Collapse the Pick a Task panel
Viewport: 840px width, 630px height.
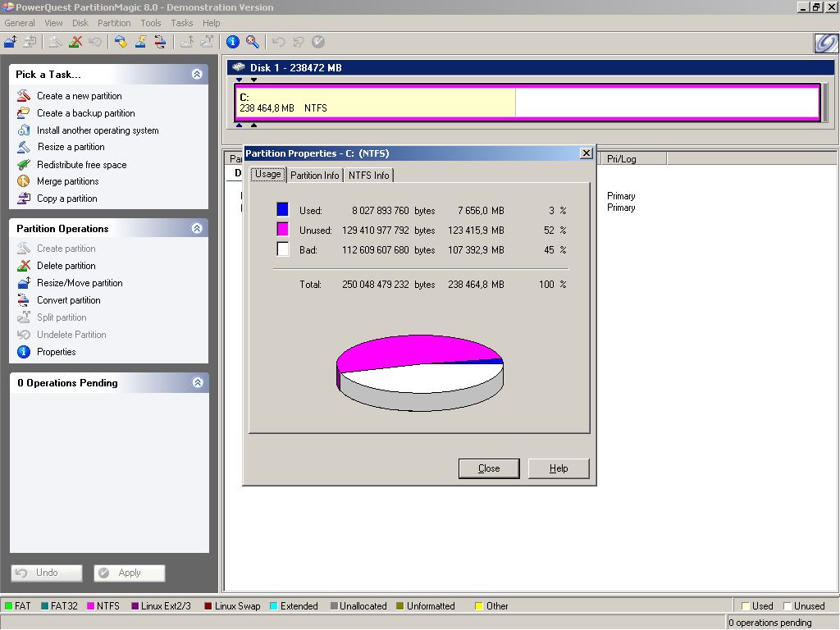tap(197, 74)
